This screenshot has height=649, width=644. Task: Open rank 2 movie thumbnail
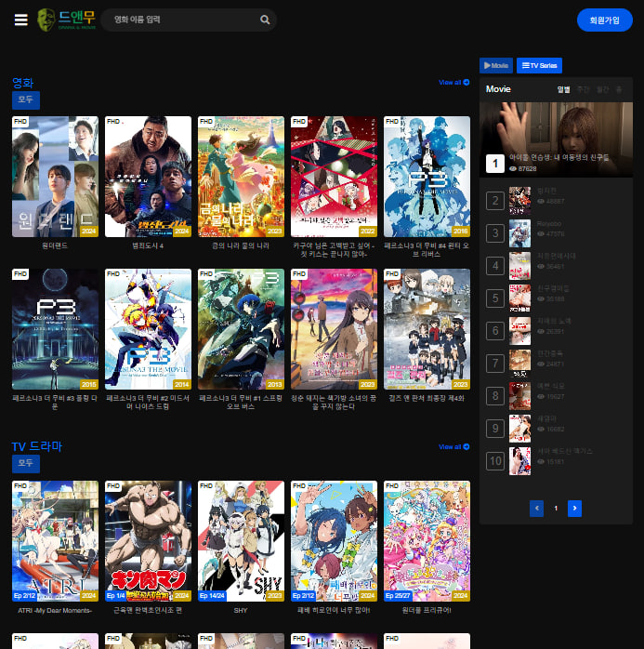pyautogui.click(x=519, y=201)
